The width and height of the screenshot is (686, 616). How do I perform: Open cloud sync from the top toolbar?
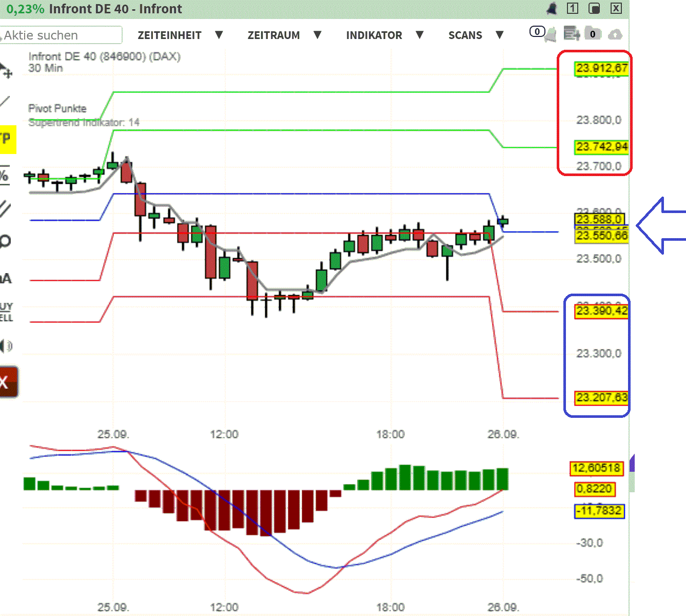coord(615,34)
